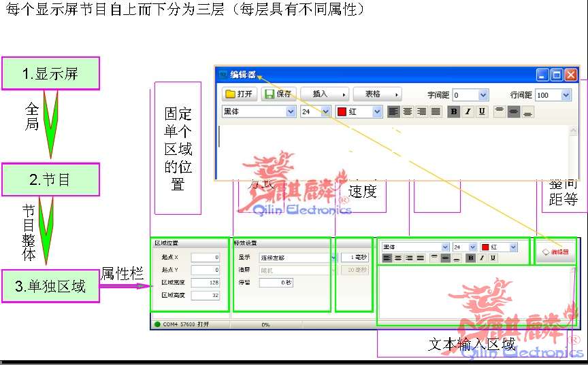588x365 pixels.
Task: Set vertical top alignment in 编辑器 window
Action: click(x=500, y=111)
